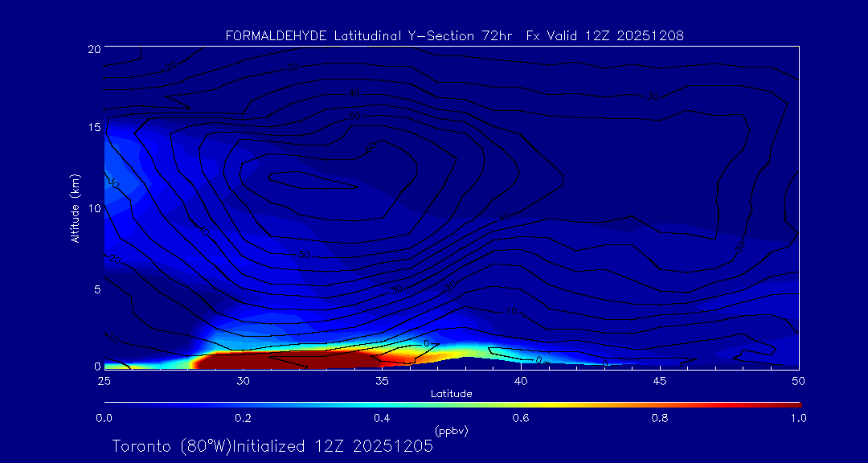The height and width of the screenshot is (463, 868).
Task: Click the 'Altitude (km)' y-axis label
Action: [x=76, y=207]
